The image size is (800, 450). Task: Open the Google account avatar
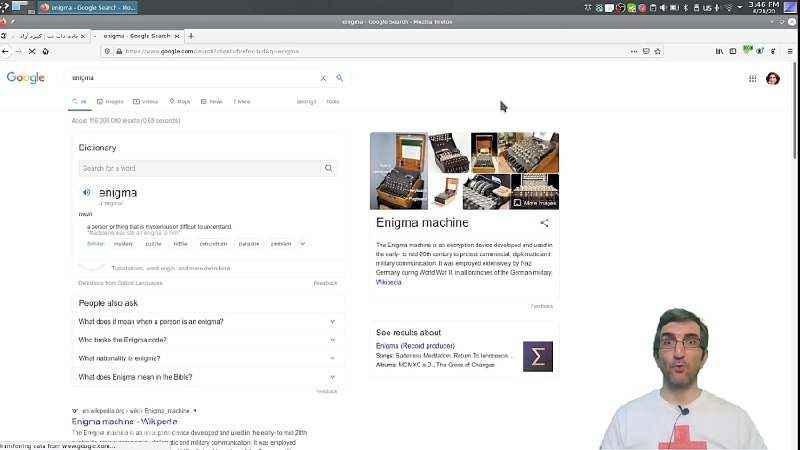(x=773, y=79)
